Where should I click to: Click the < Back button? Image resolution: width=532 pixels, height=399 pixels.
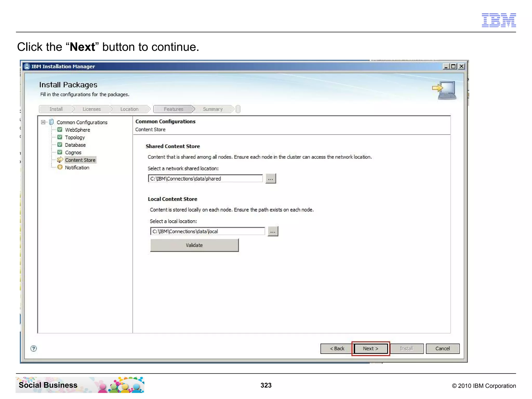point(337,349)
